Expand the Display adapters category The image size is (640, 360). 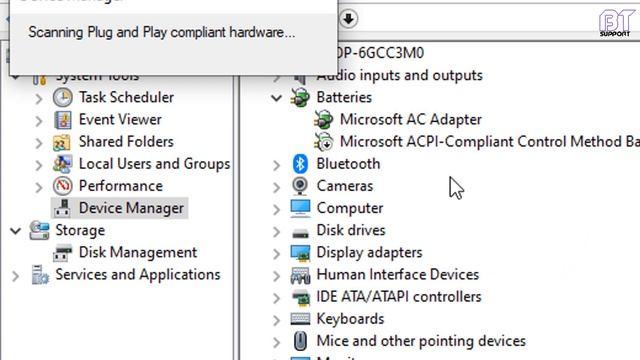coord(276,253)
